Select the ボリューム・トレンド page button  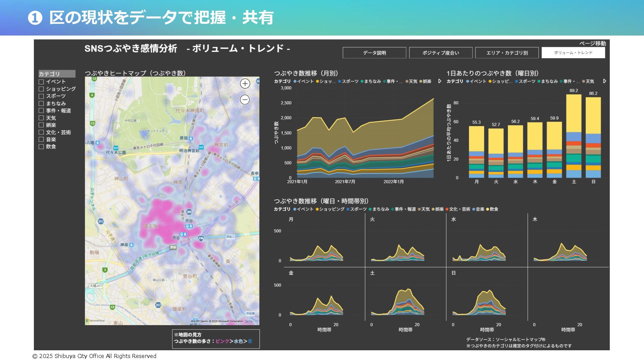point(573,53)
